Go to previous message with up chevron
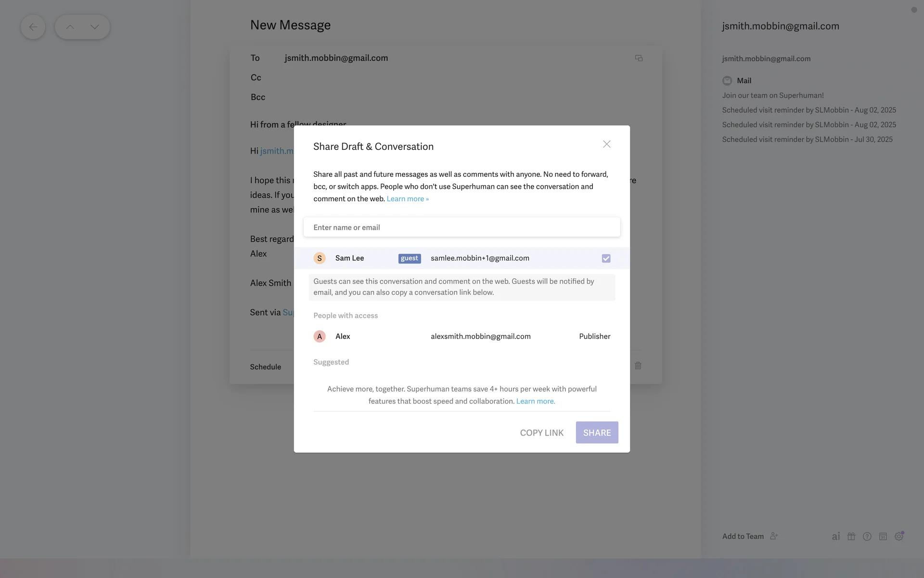 (70, 27)
